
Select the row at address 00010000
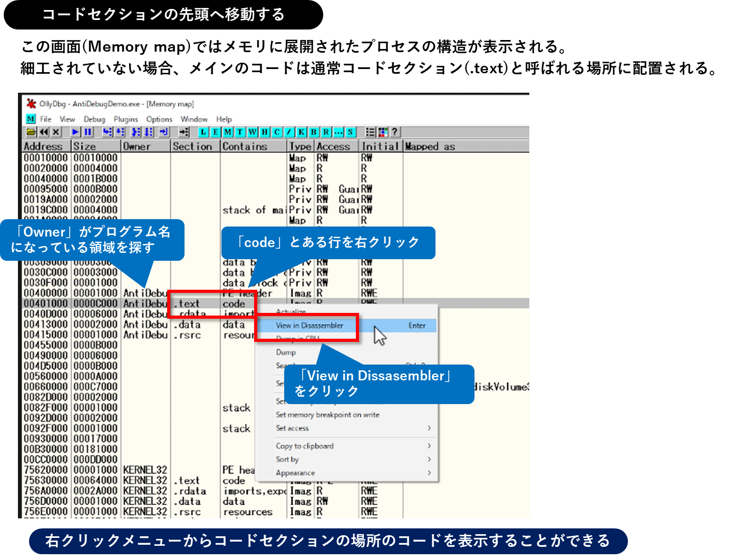pos(276,158)
